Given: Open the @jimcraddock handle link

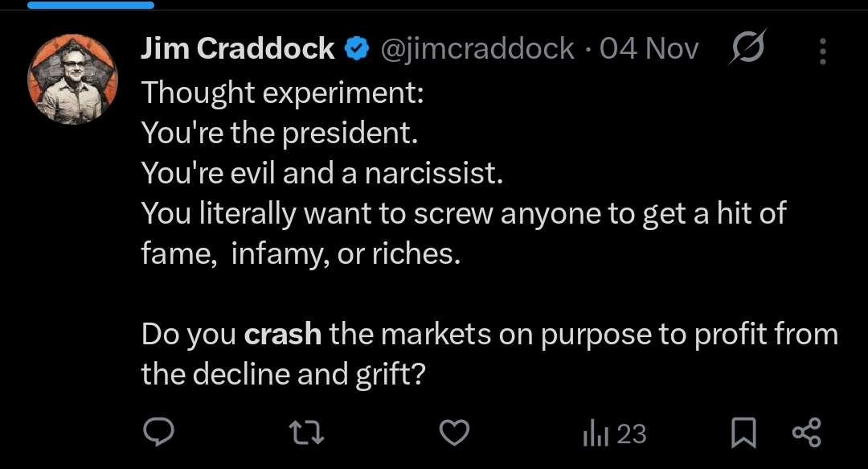Looking at the screenshot, I should (x=477, y=49).
